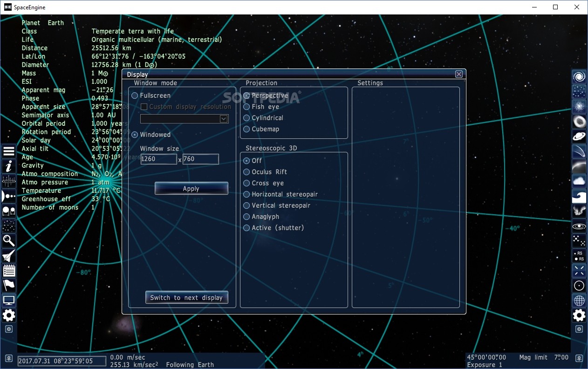
Task: Toggle the celestial grid globe icon
Action: [x=579, y=301]
